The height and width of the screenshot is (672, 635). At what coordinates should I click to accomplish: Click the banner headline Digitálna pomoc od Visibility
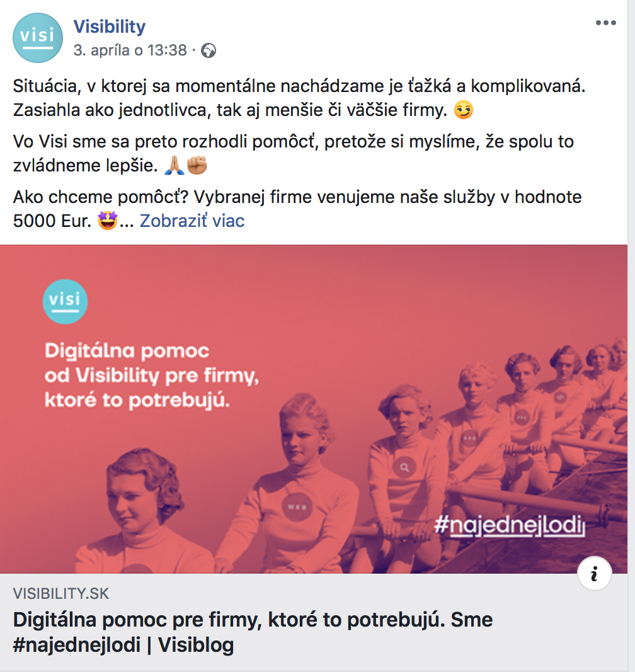(x=152, y=376)
